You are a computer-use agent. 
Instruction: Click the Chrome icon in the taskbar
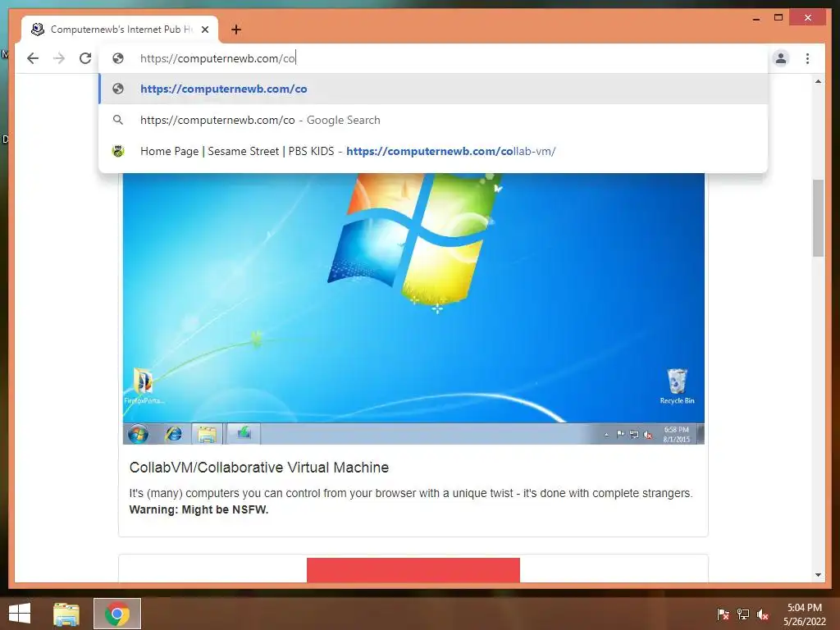117,614
